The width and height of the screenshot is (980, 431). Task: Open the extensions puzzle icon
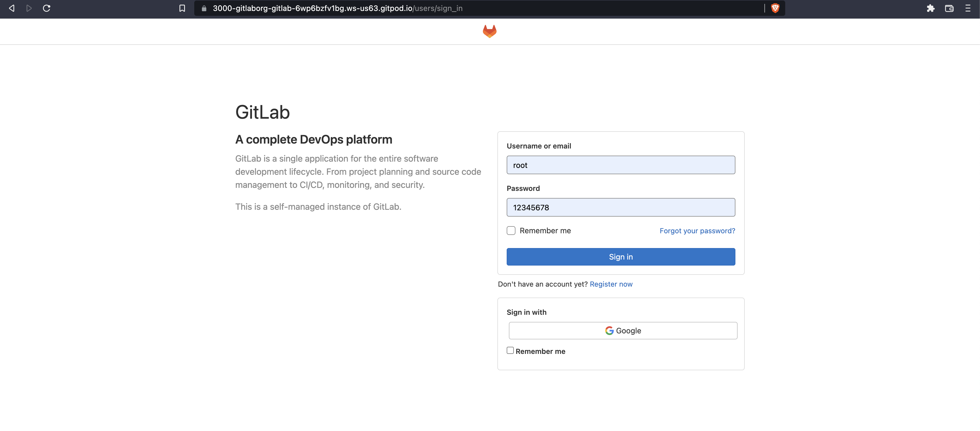point(930,8)
